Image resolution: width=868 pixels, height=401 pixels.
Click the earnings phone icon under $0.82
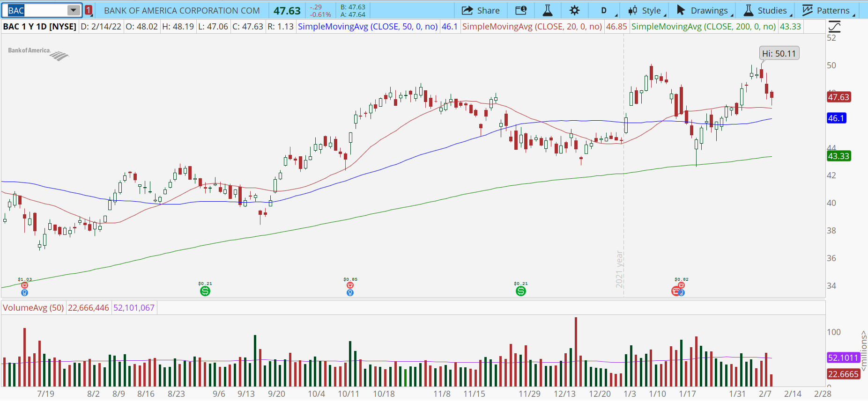(681, 285)
